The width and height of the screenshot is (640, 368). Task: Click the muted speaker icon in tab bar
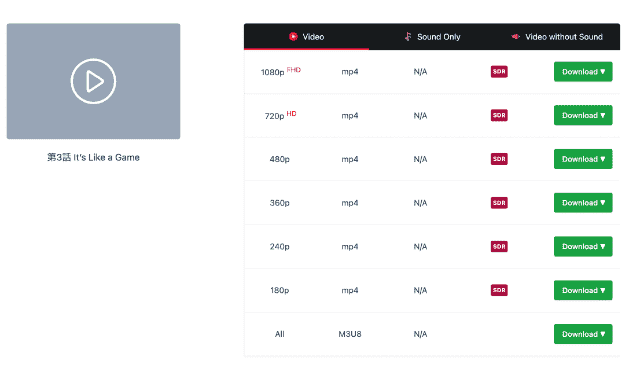[x=516, y=37]
